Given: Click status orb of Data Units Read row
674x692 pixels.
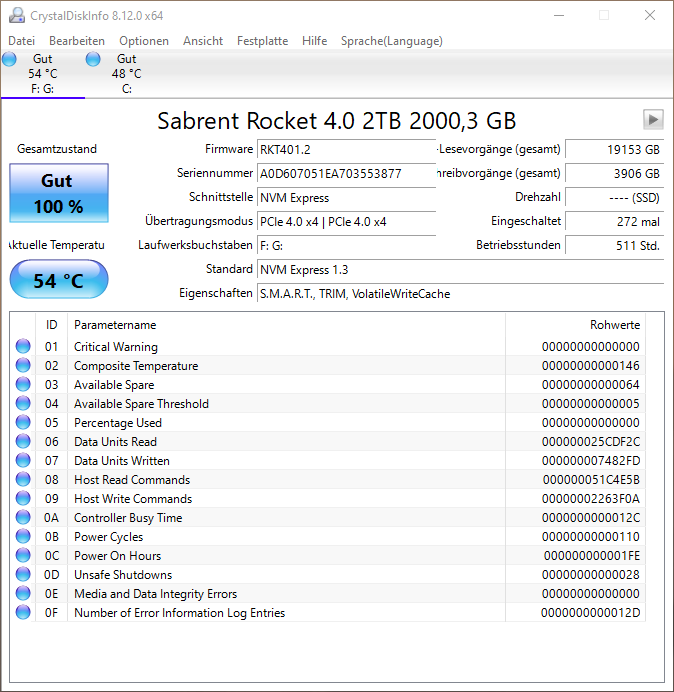Looking at the screenshot, I should point(23,441).
